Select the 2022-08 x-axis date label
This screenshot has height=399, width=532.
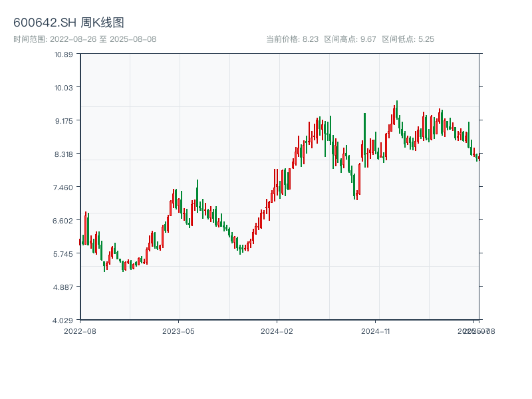tap(80, 331)
